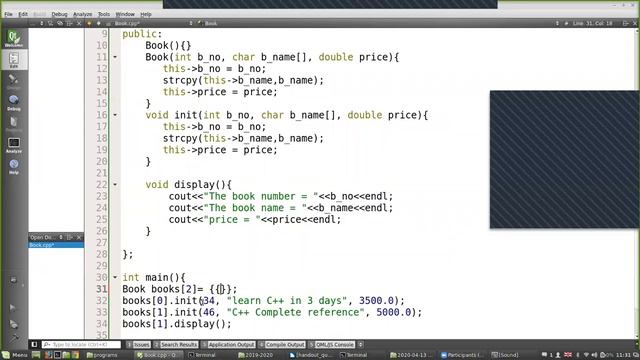Split the Open Documents panel

click(69, 237)
